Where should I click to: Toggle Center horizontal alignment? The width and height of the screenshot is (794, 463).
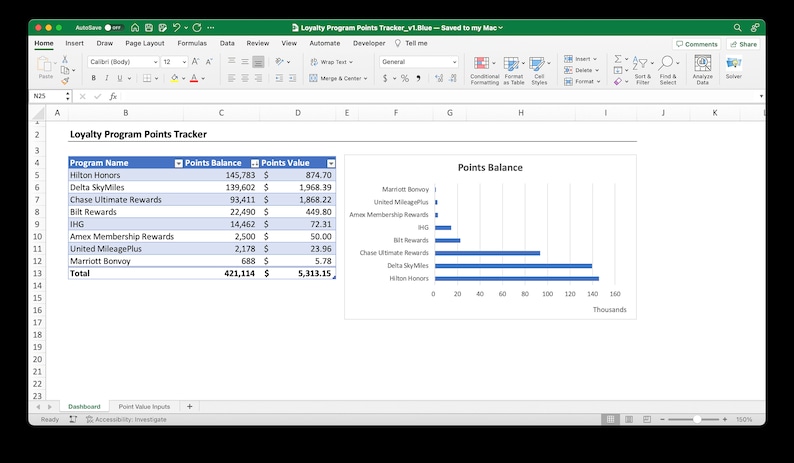tap(245, 78)
